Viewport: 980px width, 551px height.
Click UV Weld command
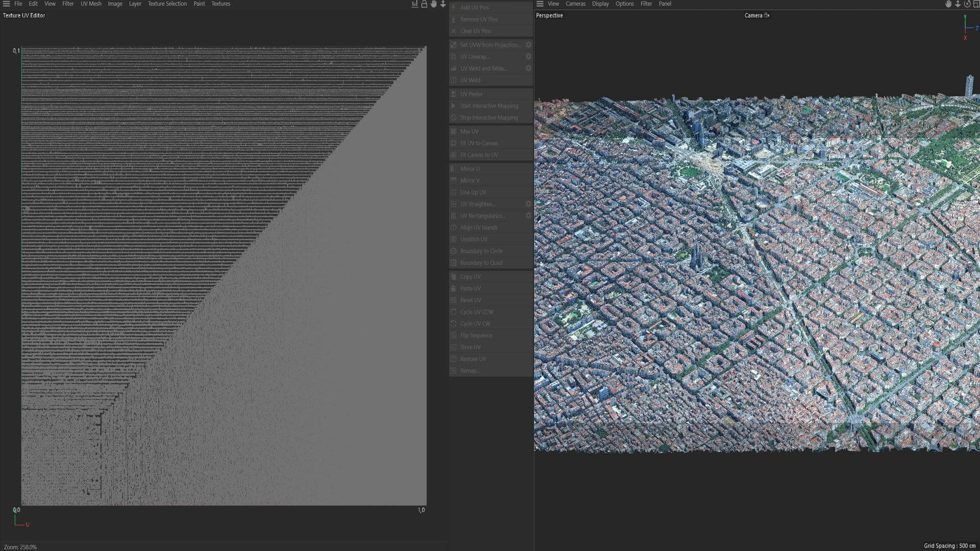[x=491, y=80]
